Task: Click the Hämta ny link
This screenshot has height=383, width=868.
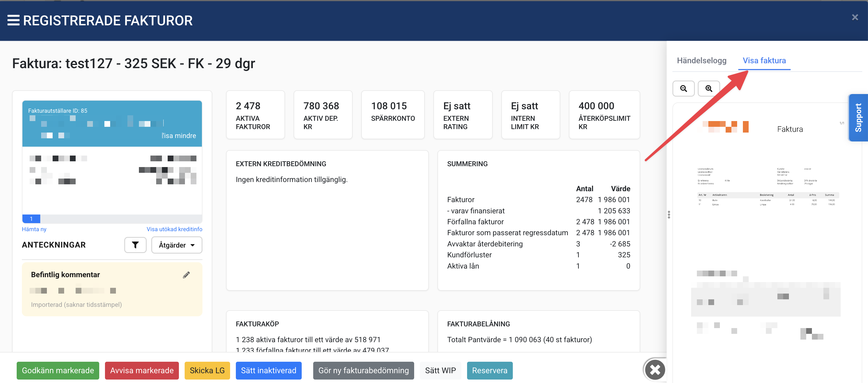Action: coord(34,229)
